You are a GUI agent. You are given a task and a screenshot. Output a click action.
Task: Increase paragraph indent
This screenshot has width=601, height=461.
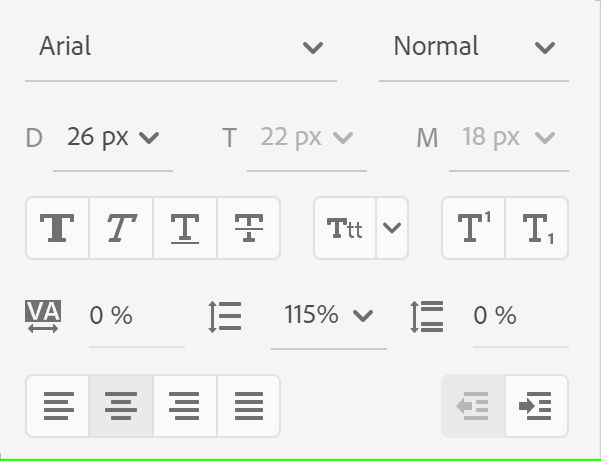click(x=537, y=406)
